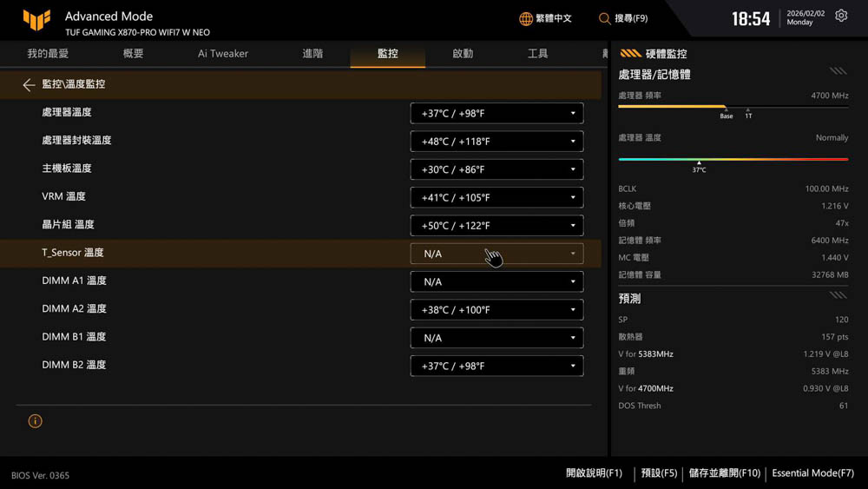Click the processor temperature color bar
The width and height of the screenshot is (868, 489).
pos(733,159)
